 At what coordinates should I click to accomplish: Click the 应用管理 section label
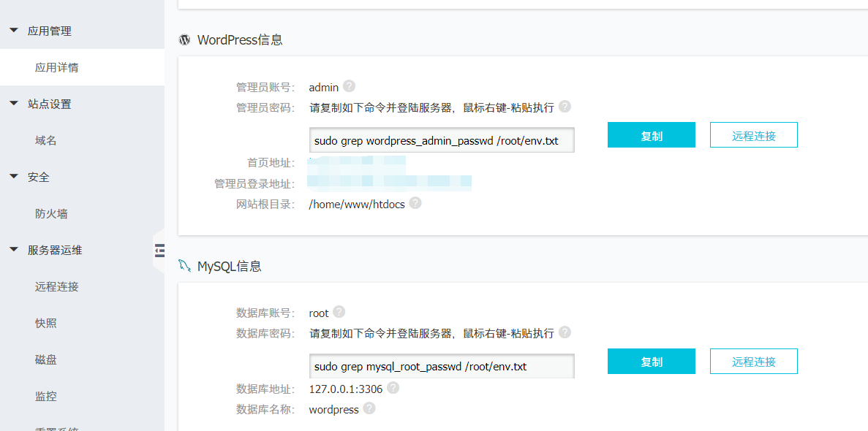[49, 31]
